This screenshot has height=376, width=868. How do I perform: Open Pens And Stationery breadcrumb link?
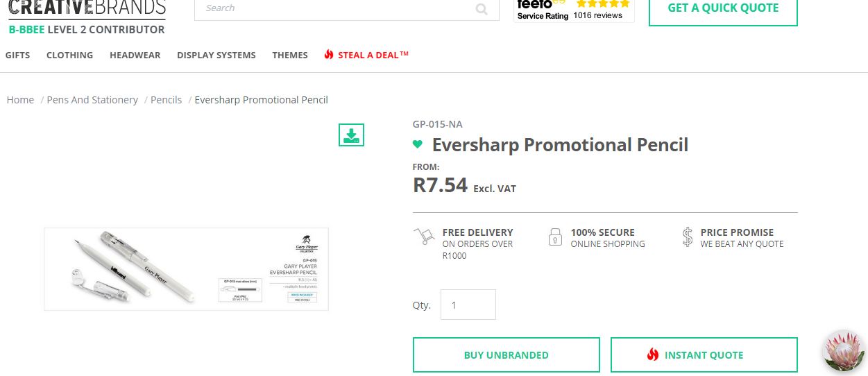[x=92, y=100]
